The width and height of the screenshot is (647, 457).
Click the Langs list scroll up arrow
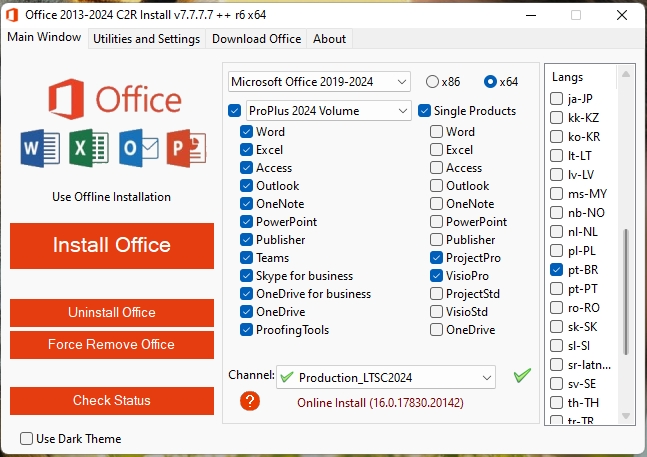[x=626, y=74]
